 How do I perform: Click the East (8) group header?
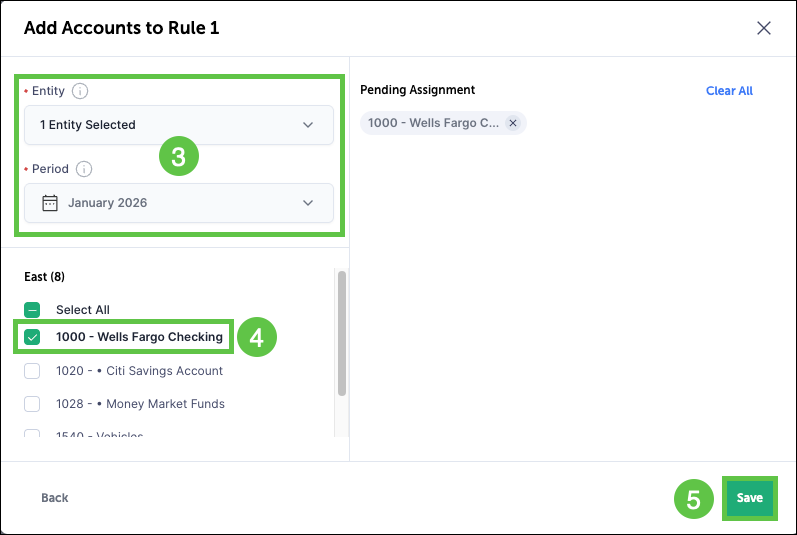pyautogui.click(x=44, y=276)
